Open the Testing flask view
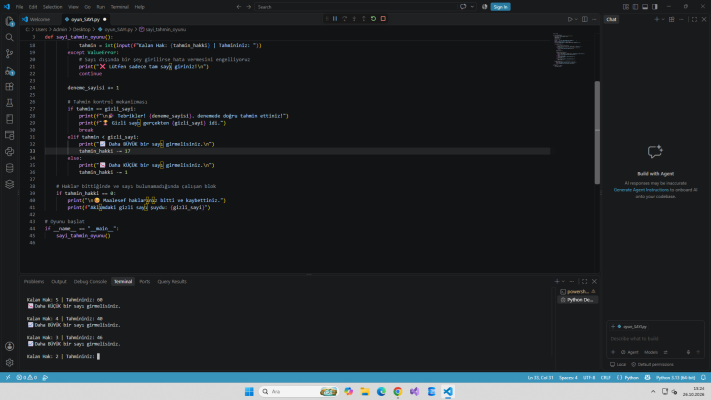This screenshot has height=400, width=711. pyautogui.click(x=9, y=103)
